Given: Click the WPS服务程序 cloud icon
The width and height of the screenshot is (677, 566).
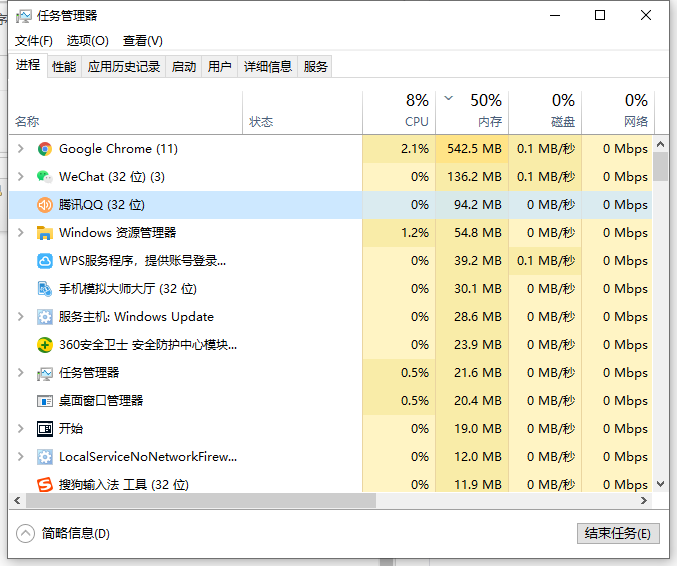Looking at the screenshot, I should pos(44,261).
